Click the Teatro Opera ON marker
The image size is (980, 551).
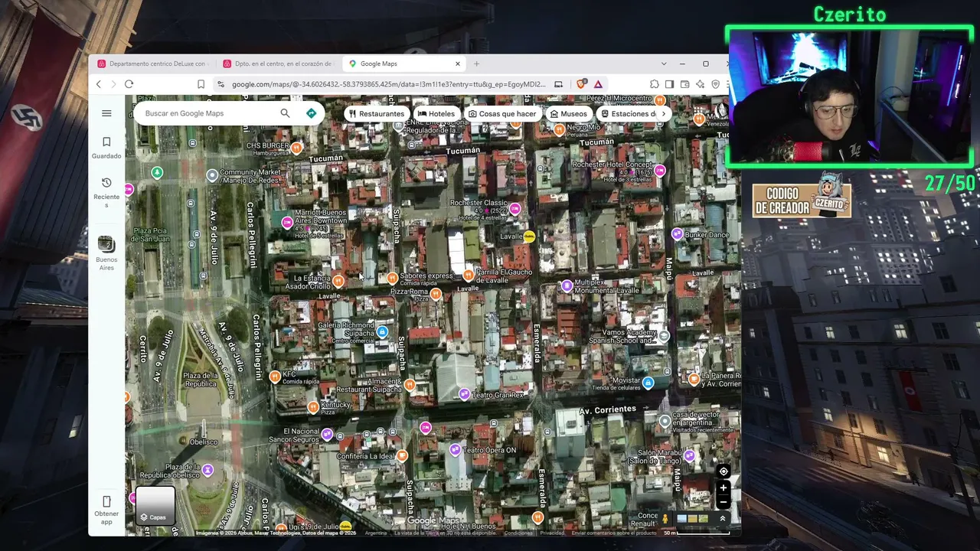pos(455,449)
